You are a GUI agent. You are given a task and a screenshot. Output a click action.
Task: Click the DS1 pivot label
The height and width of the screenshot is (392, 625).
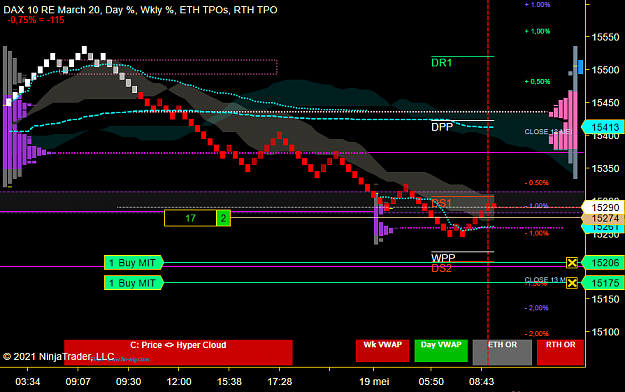point(441,203)
